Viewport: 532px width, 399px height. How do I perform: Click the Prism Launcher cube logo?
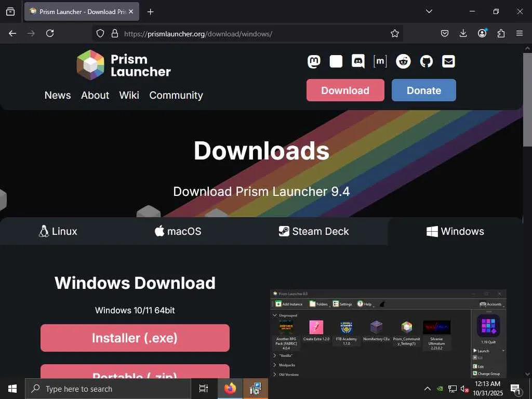90,65
